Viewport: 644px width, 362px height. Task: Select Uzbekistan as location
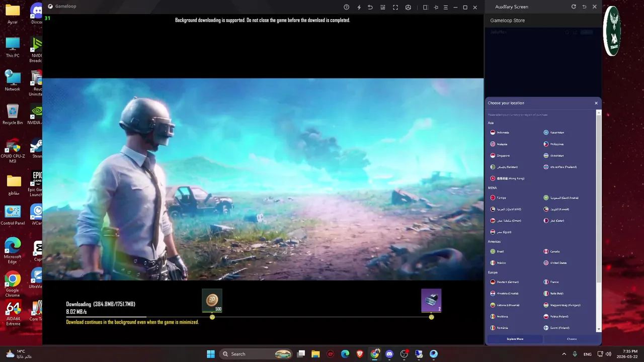(553, 155)
